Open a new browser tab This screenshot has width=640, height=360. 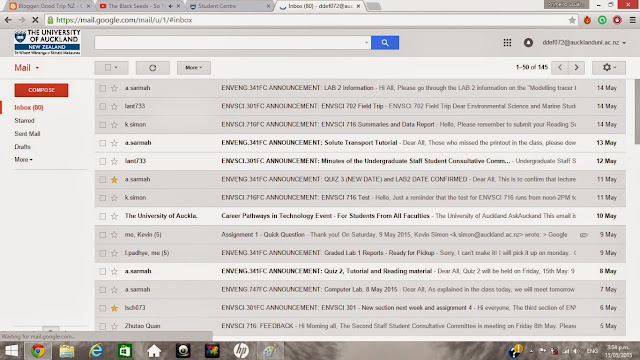click(x=373, y=6)
